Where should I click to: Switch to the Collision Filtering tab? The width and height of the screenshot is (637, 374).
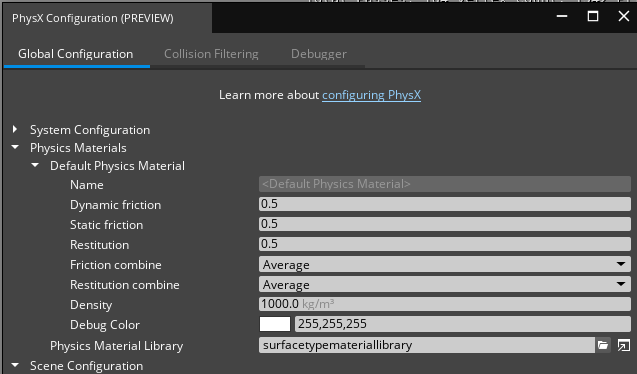(211, 54)
